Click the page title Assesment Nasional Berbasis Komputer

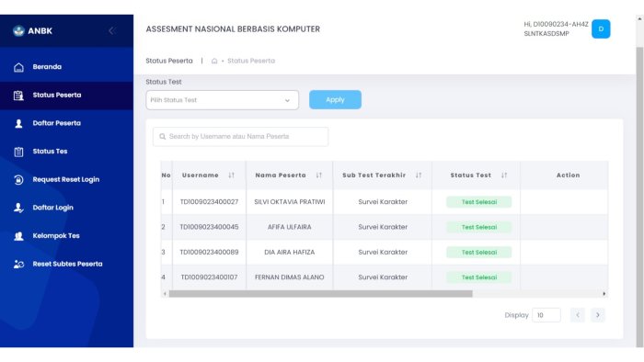click(x=233, y=29)
